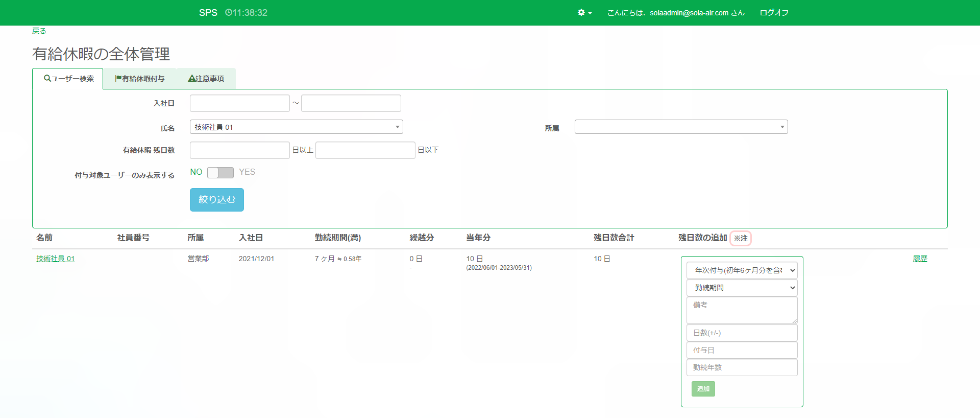Click the ログオフ logoff link
The width and height of the screenshot is (980, 418).
tap(774, 13)
